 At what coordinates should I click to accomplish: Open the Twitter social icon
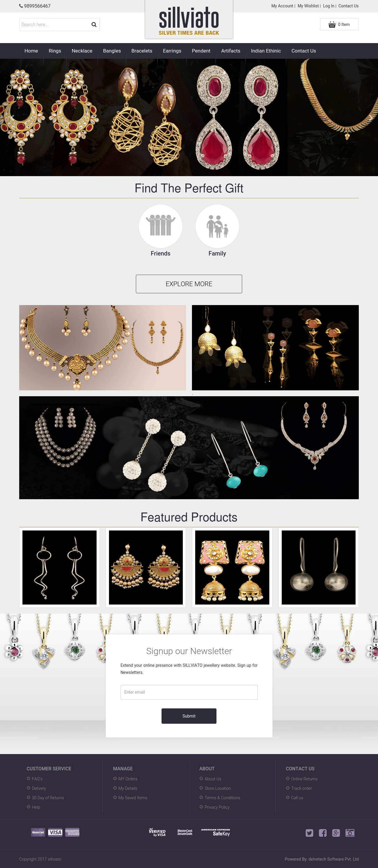[x=309, y=833]
